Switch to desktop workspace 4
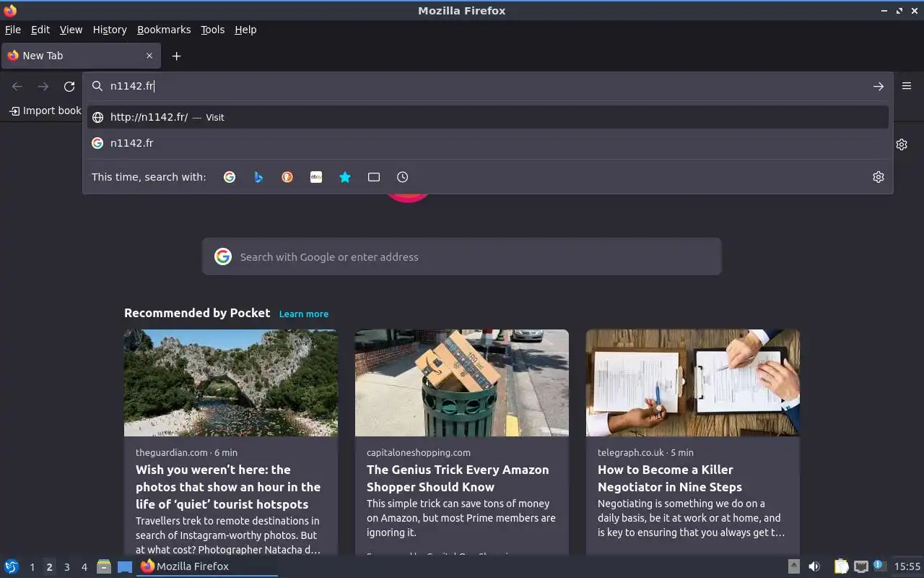 point(84,567)
